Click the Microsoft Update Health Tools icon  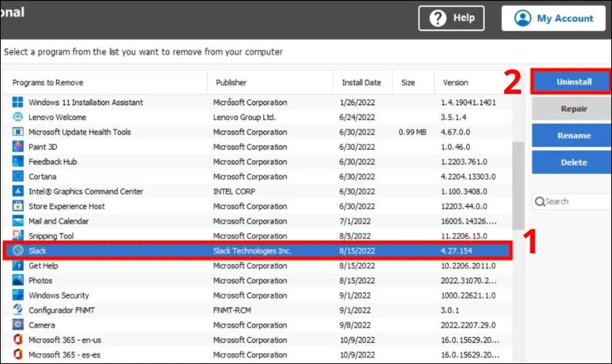pos(17,132)
